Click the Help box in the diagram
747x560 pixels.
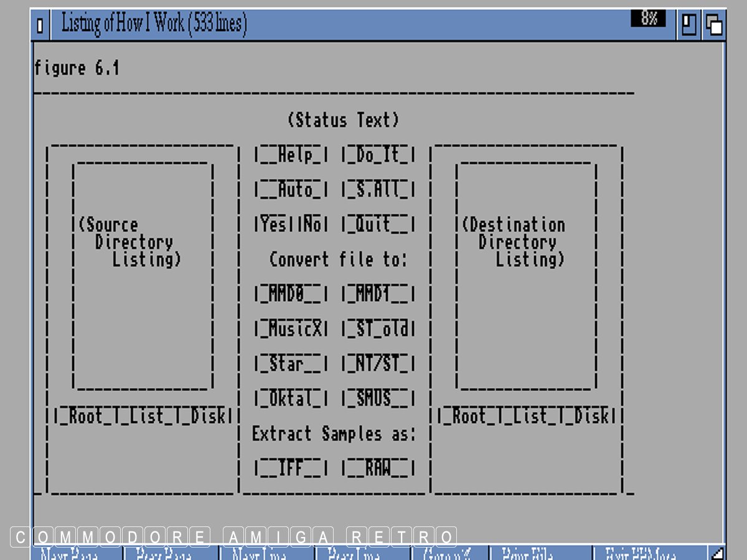291,155
